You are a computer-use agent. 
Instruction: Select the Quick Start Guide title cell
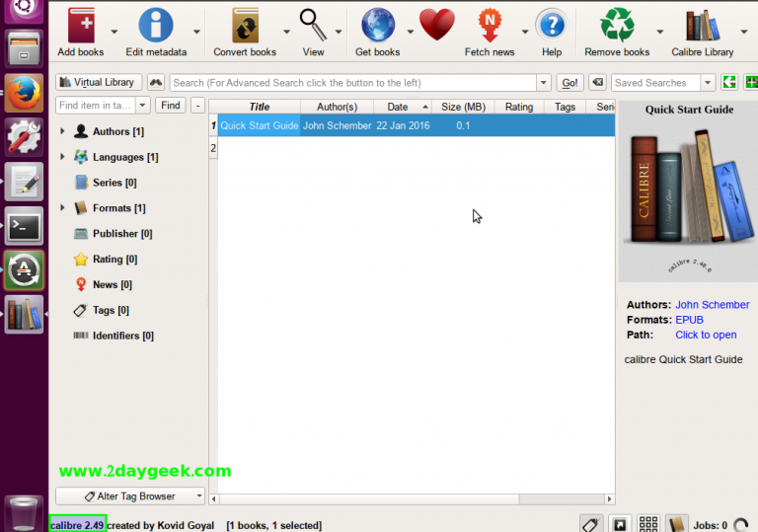[260, 125]
